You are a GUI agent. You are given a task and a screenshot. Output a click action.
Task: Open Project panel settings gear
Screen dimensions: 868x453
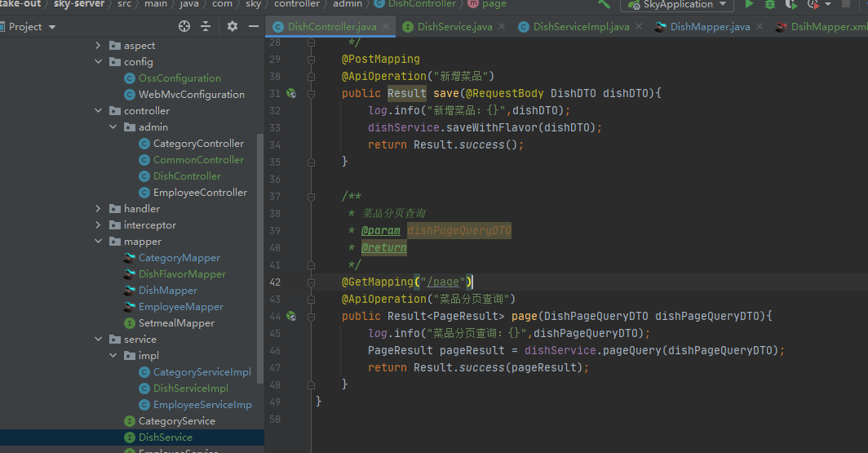coord(232,26)
